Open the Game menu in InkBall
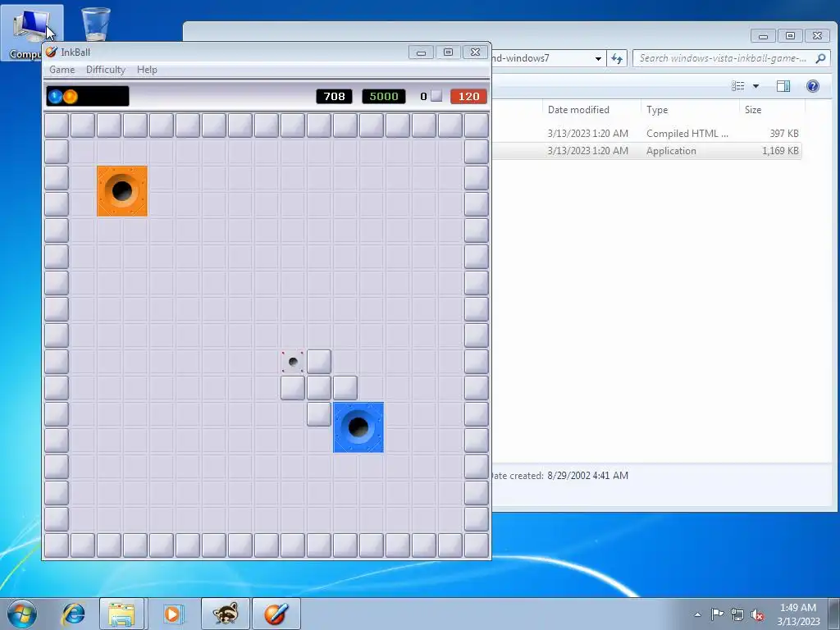 (62, 70)
